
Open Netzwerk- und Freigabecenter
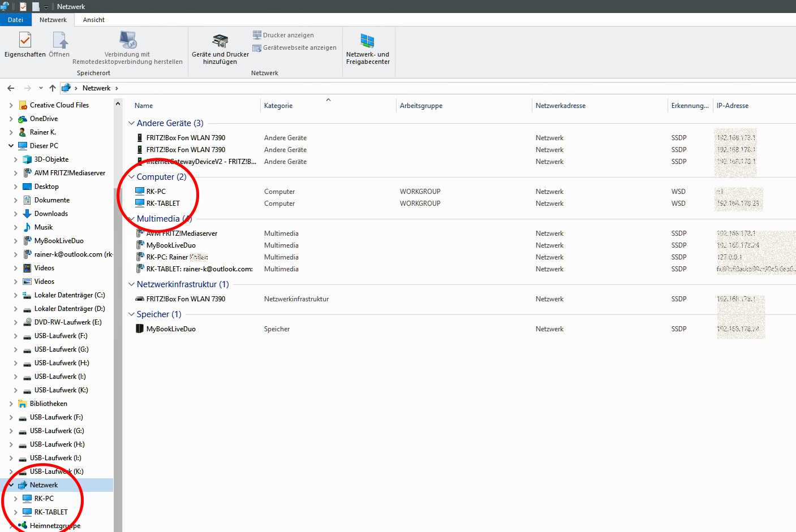tap(368, 49)
